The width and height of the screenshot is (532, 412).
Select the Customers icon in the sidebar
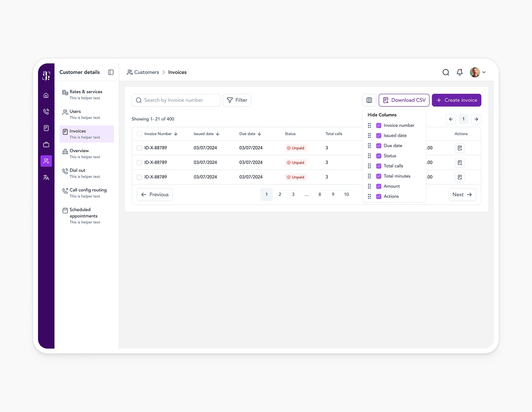point(46,161)
